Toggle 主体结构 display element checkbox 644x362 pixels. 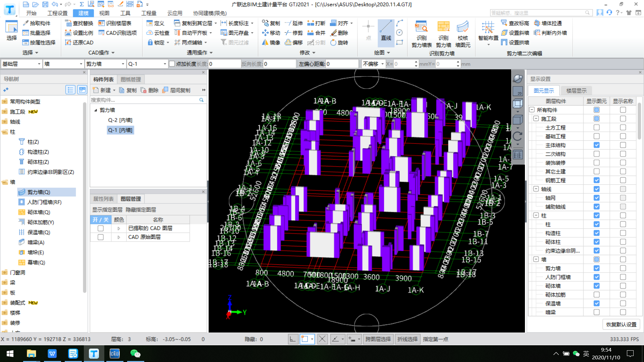(596, 145)
